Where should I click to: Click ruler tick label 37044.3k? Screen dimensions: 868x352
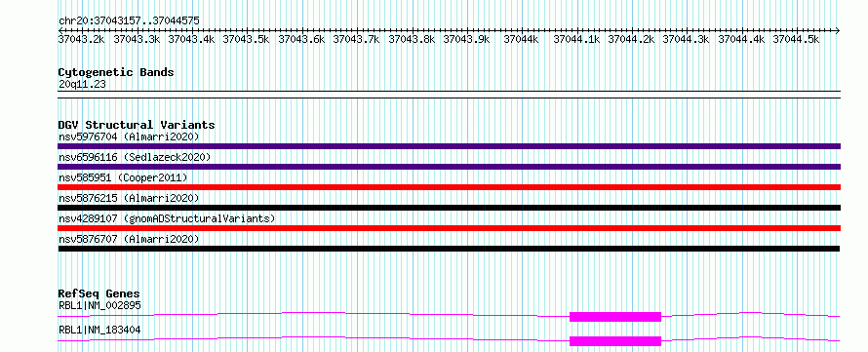[x=687, y=39]
